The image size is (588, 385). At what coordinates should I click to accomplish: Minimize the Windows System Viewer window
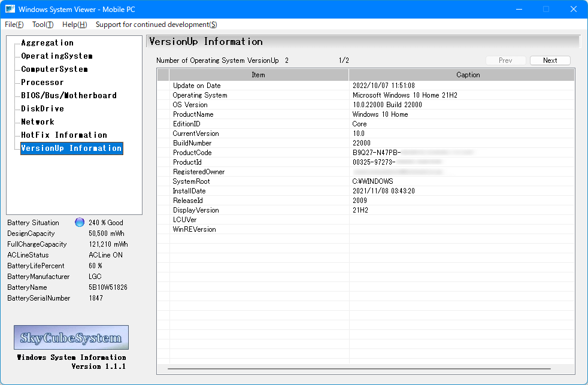click(519, 9)
